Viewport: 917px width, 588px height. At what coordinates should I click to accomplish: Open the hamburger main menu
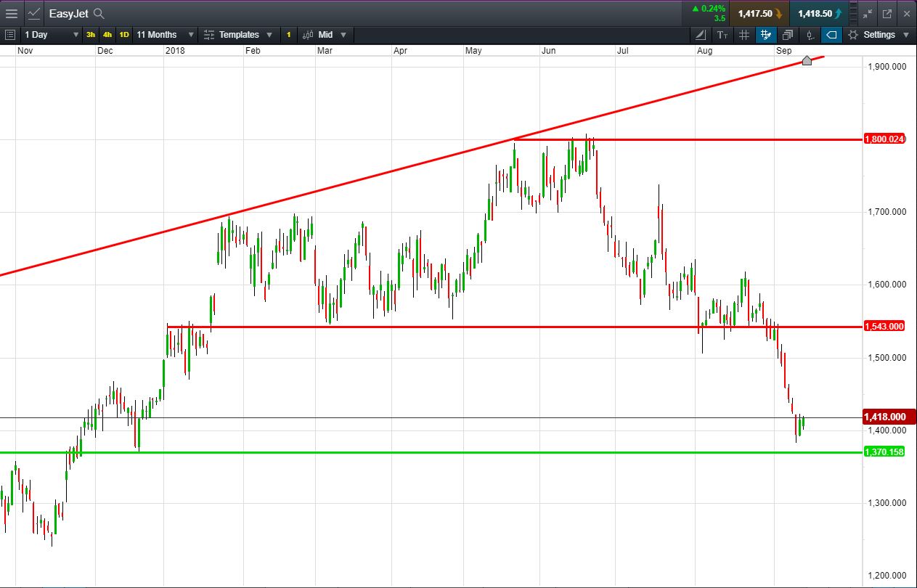12,13
